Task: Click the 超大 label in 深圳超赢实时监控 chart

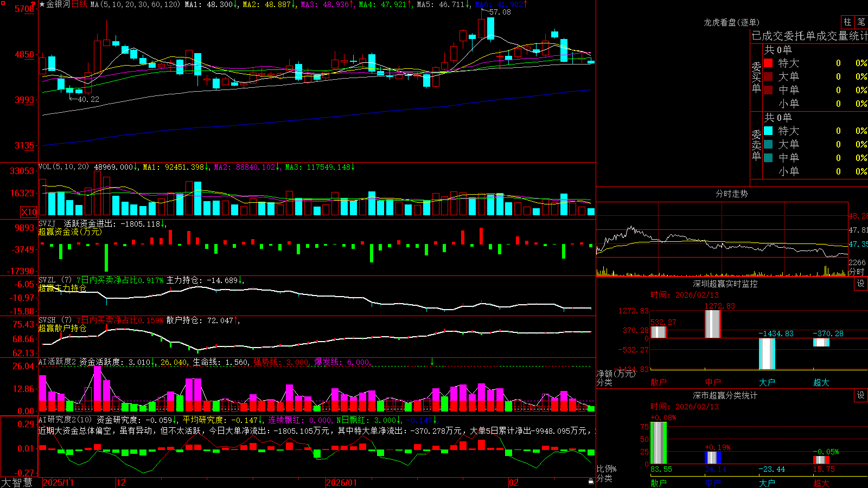Action: coord(821,382)
